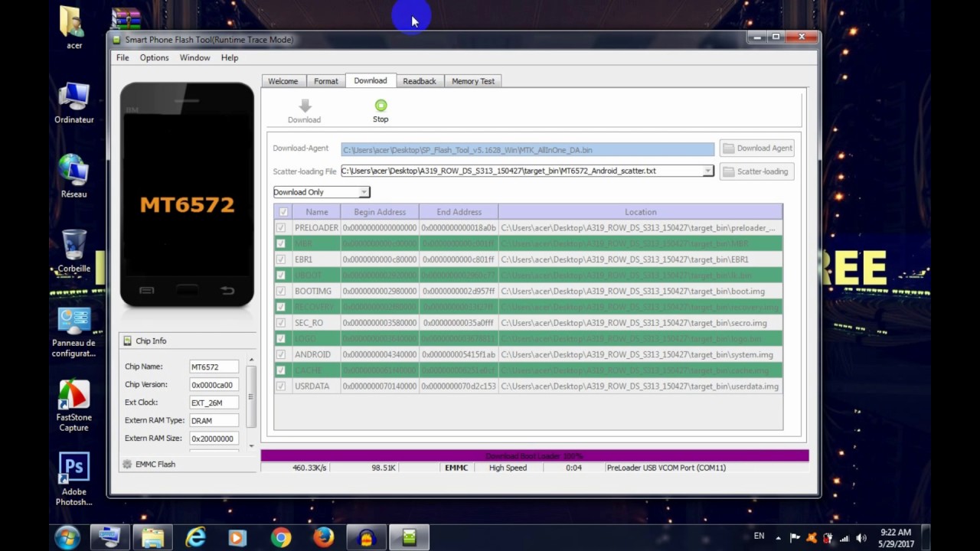Image resolution: width=980 pixels, height=551 pixels.
Task: Launch Internet Explorer from taskbar
Action: pos(195,538)
